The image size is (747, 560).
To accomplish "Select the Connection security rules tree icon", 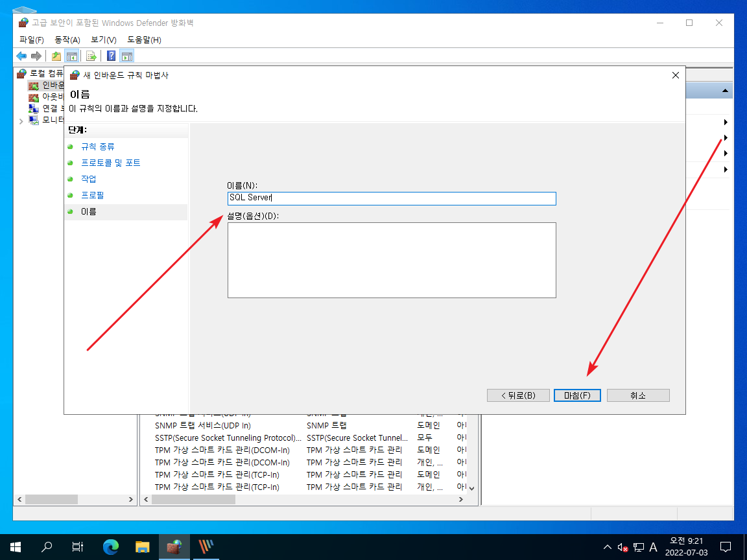I will (33, 109).
